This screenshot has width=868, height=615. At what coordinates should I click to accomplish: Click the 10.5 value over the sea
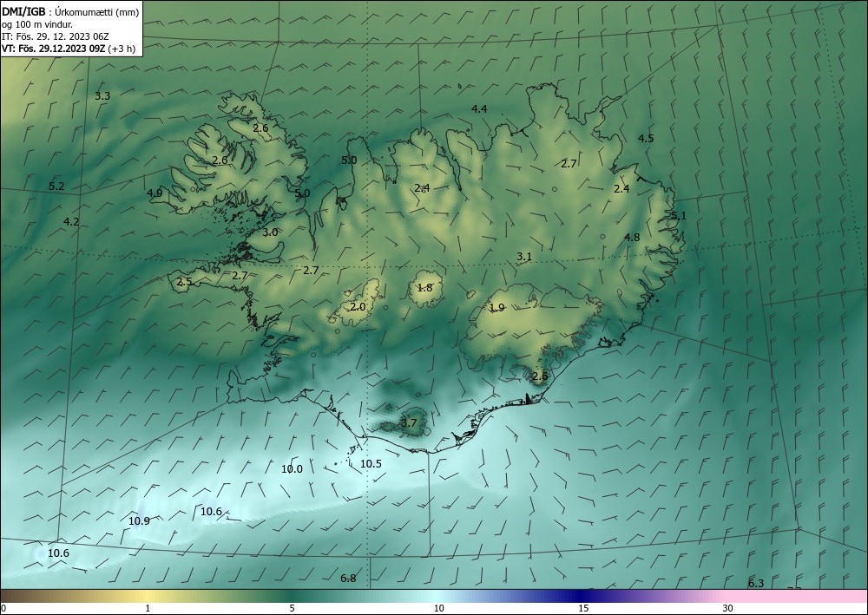pyautogui.click(x=371, y=463)
